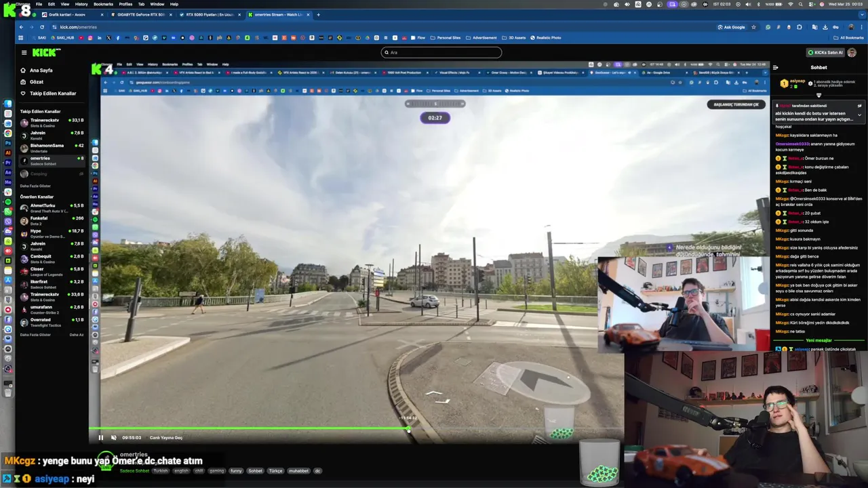Image resolution: width=868 pixels, height=488 pixels.
Task: Open umurafann Counter-Strike 2 channel
Action: [x=52, y=309]
